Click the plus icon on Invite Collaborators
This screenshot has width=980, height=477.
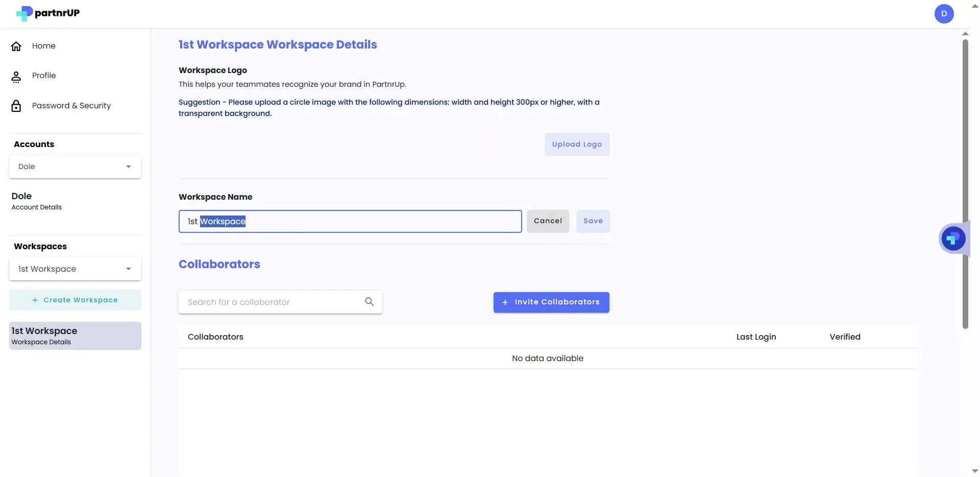point(504,302)
